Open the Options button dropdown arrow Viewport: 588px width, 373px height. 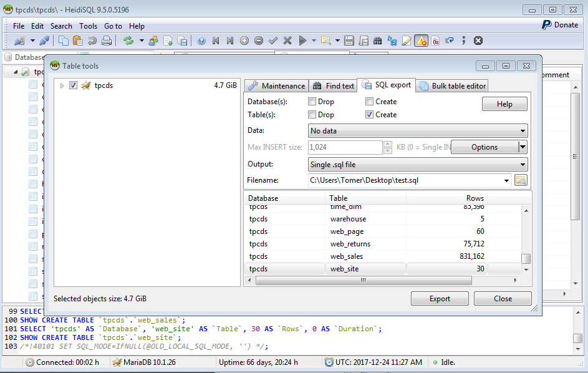(523, 147)
